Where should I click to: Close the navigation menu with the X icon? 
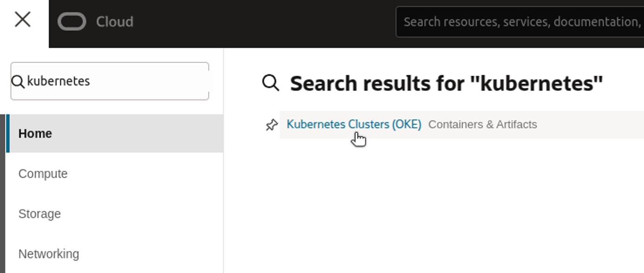click(x=22, y=19)
